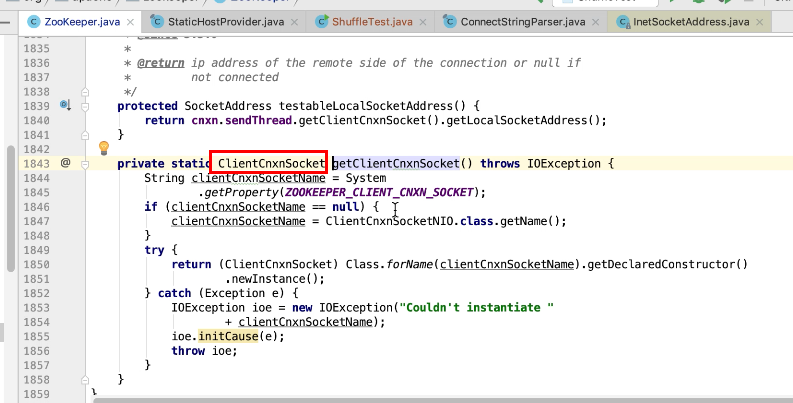Click the highlighted initCause call
Viewport: 793px width, 403px height.
[228, 336]
